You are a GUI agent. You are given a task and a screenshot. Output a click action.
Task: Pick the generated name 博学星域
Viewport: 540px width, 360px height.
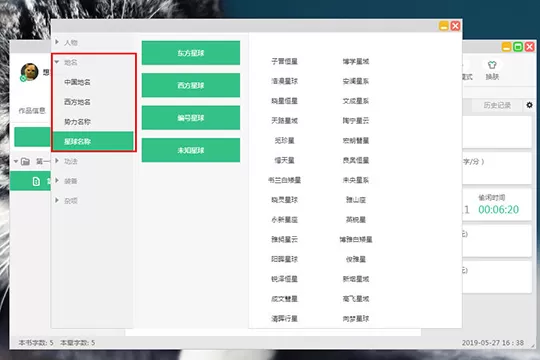(x=356, y=61)
